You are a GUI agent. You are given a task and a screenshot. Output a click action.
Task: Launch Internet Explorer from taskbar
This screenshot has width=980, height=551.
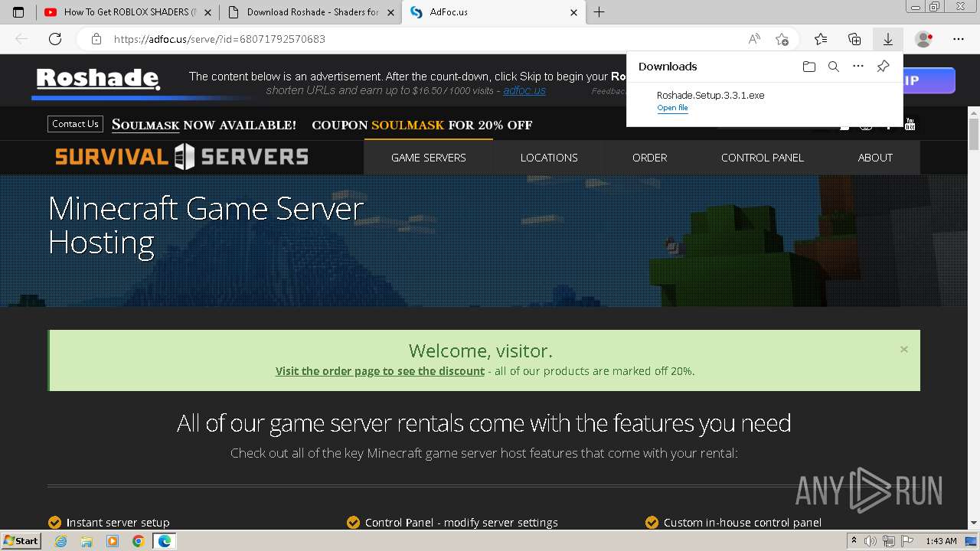click(60, 541)
